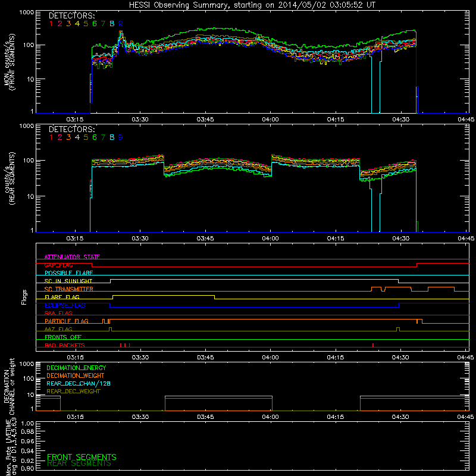Viewport: 476px width, 476px height.
Task: Select yellow detector 4 in rear segments legend
Action: point(77,137)
